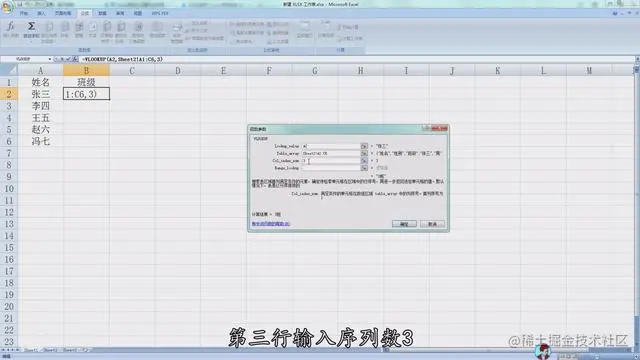Click the formula bar VLOOKUP text

(122, 59)
